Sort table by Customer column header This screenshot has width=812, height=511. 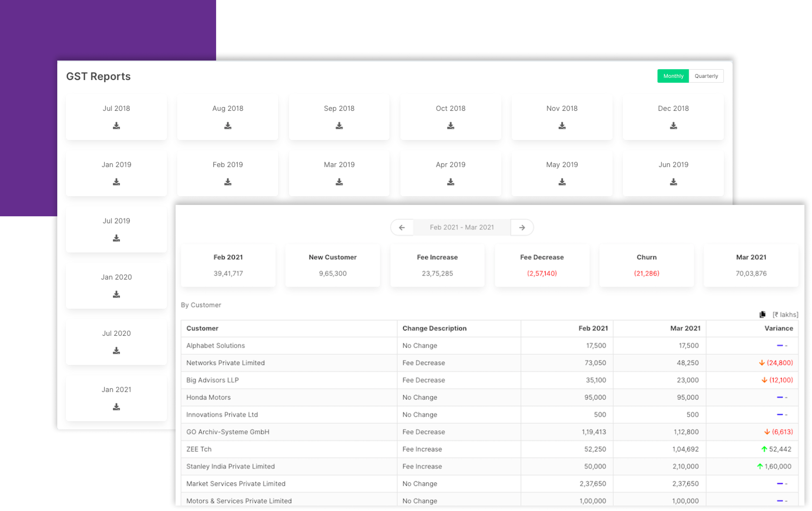click(202, 328)
